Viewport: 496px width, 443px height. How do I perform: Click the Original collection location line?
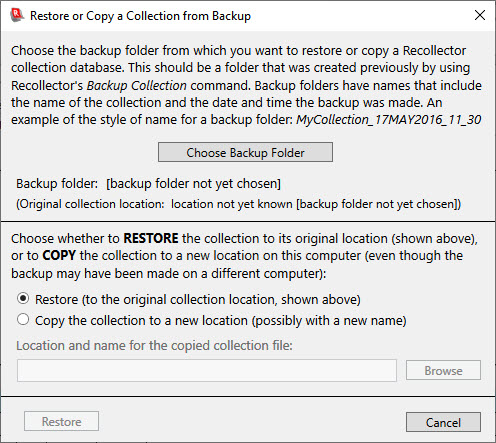(239, 204)
